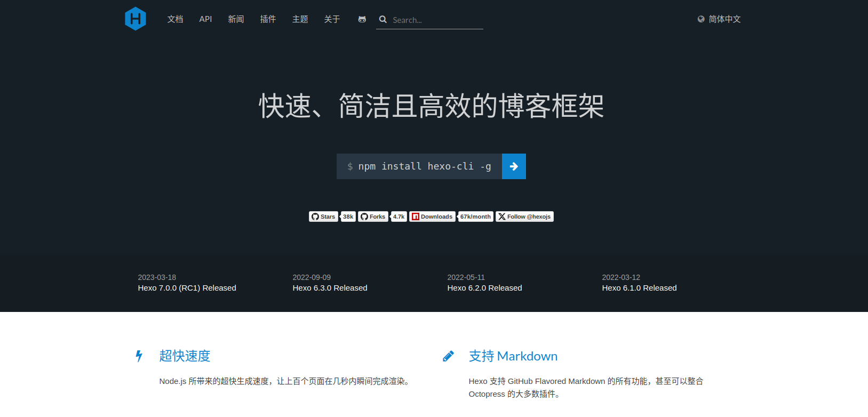Click the GitHub Stars badge
Screen dimensions: 868x417
point(323,216)
